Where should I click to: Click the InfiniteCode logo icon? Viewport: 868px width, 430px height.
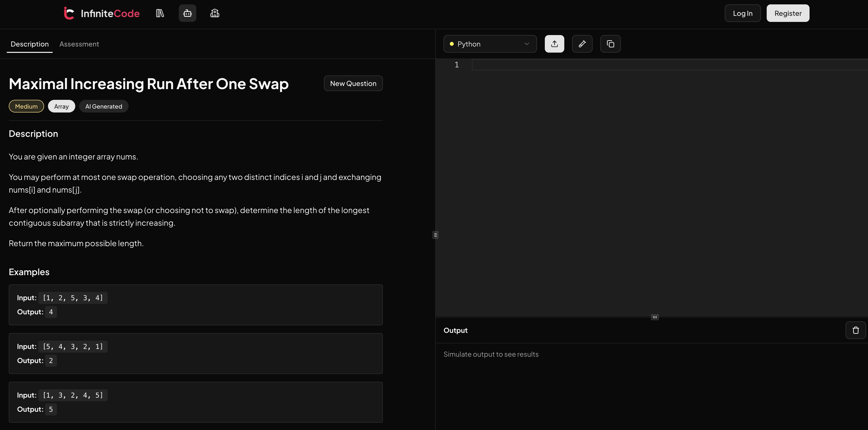69,13
